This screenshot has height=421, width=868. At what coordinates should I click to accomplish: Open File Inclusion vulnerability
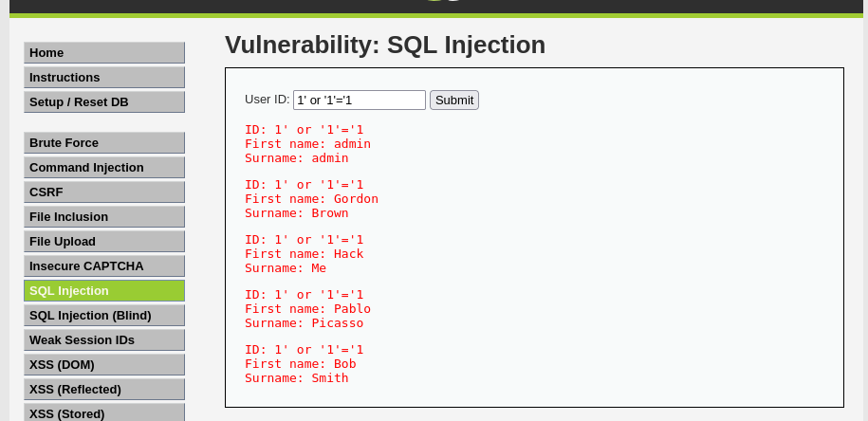[104, 217]
